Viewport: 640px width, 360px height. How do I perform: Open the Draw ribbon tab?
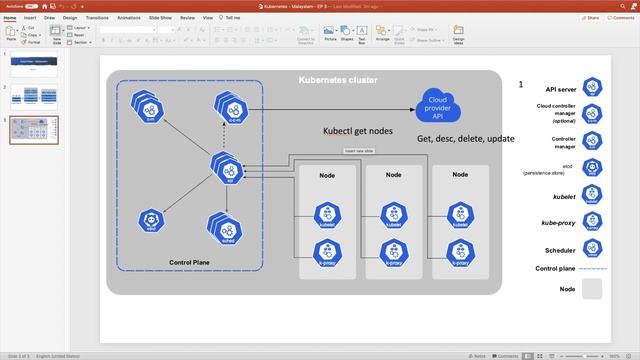click(49, 18)
